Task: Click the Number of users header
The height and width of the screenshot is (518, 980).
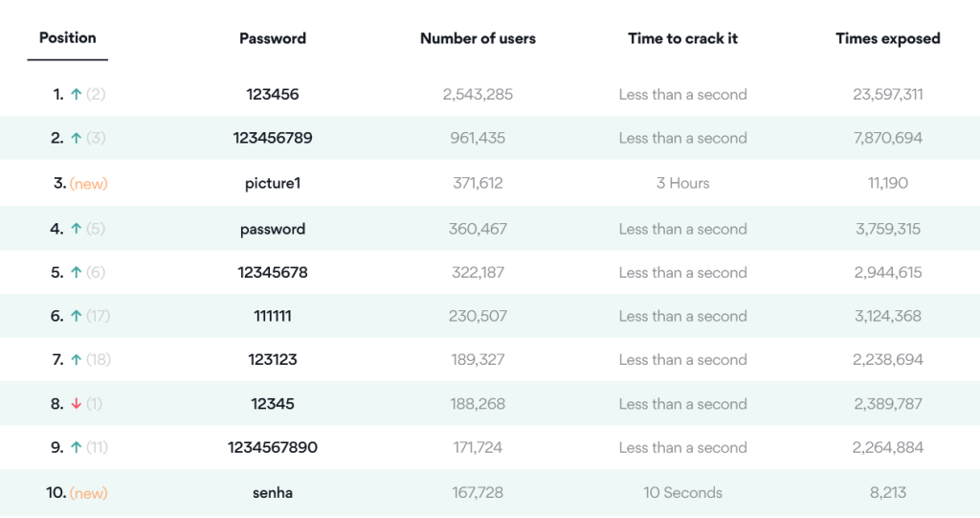Action: tap(478, 39)
